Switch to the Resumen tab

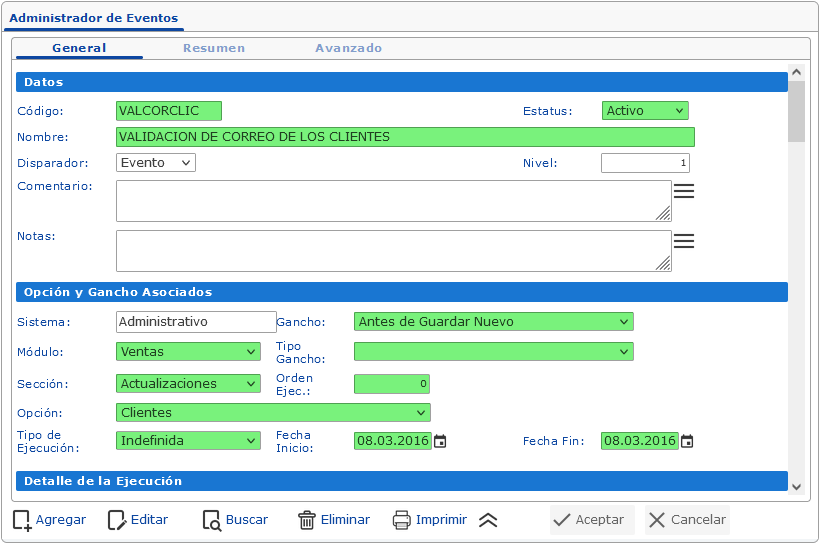click(214, 48)
